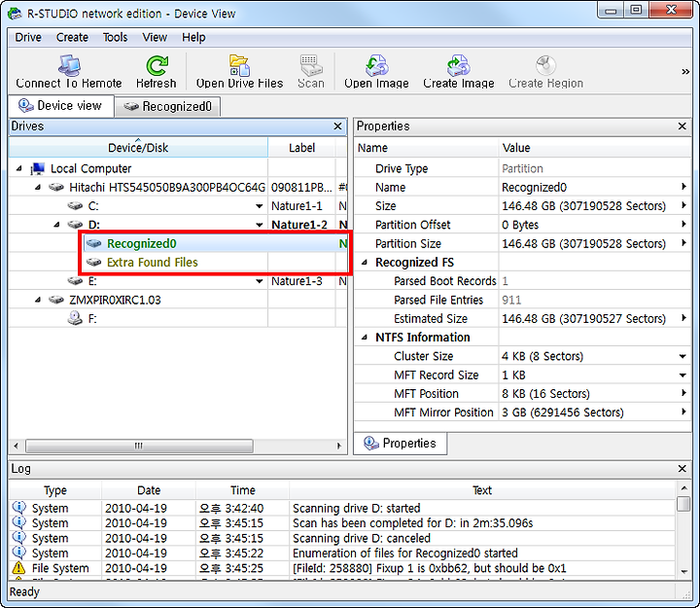Viewport: 700px width, 608px height.
Task: Click the Label column header
Action: 301,148
